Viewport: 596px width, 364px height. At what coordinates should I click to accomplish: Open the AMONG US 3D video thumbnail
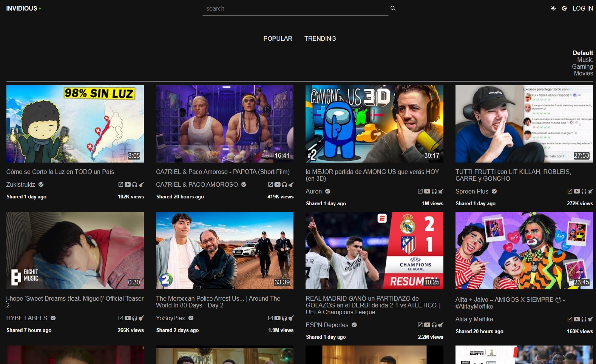374,124
